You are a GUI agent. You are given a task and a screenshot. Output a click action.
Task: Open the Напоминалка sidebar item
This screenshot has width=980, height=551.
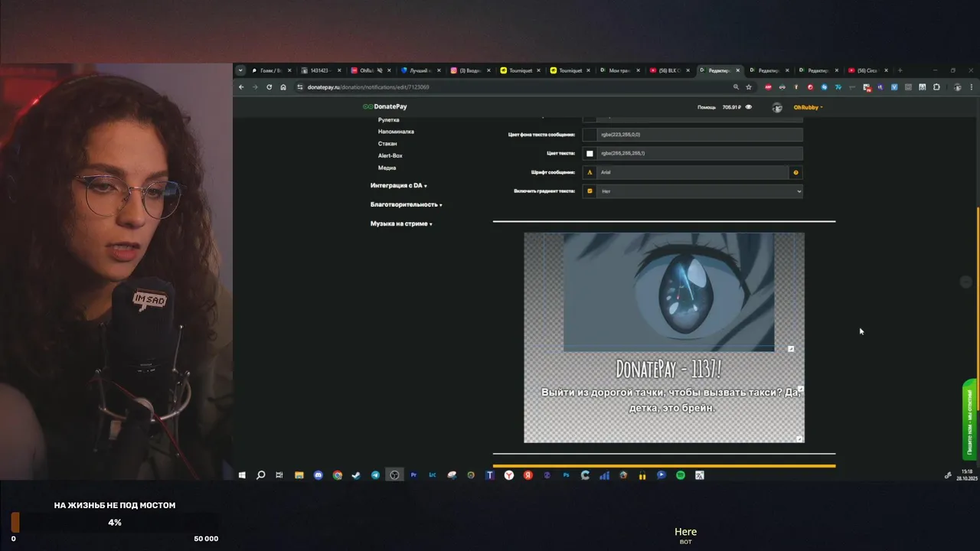click(x=396, y=132)
